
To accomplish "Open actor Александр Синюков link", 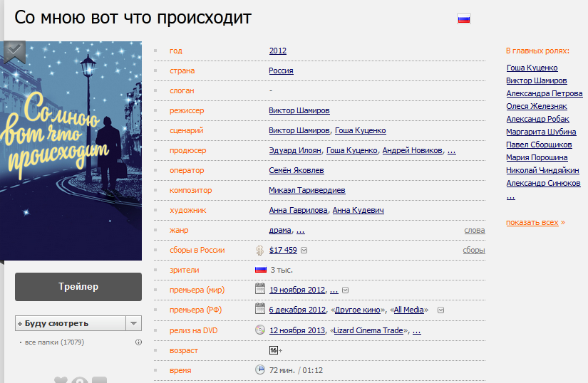I will (543, 183).
